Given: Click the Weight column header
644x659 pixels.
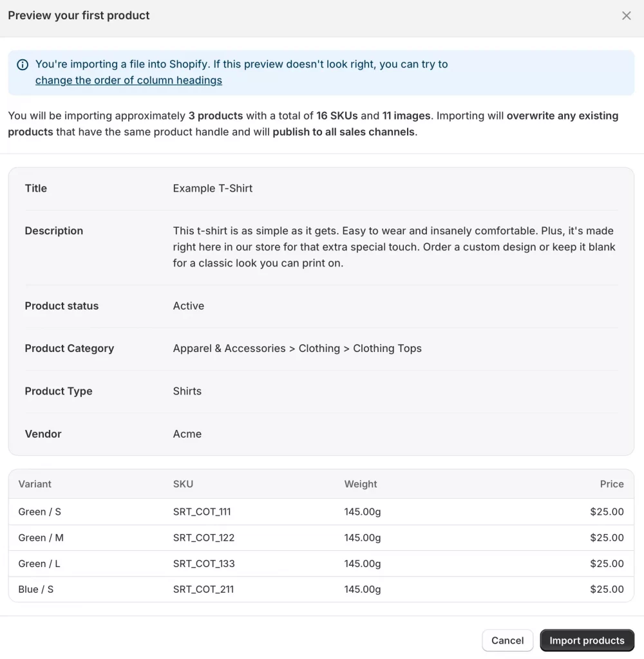Looking at the screenshot, I should (x=361, y=484).
